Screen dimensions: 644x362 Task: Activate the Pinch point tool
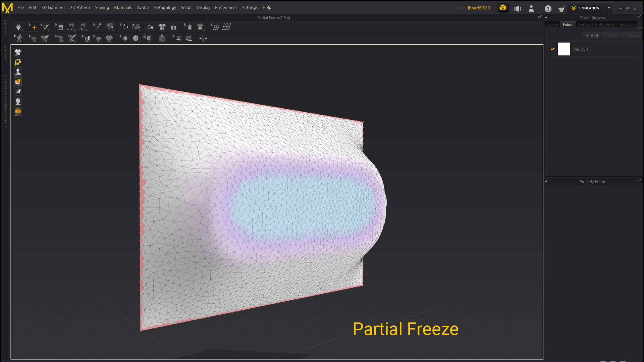pos(203,38)
